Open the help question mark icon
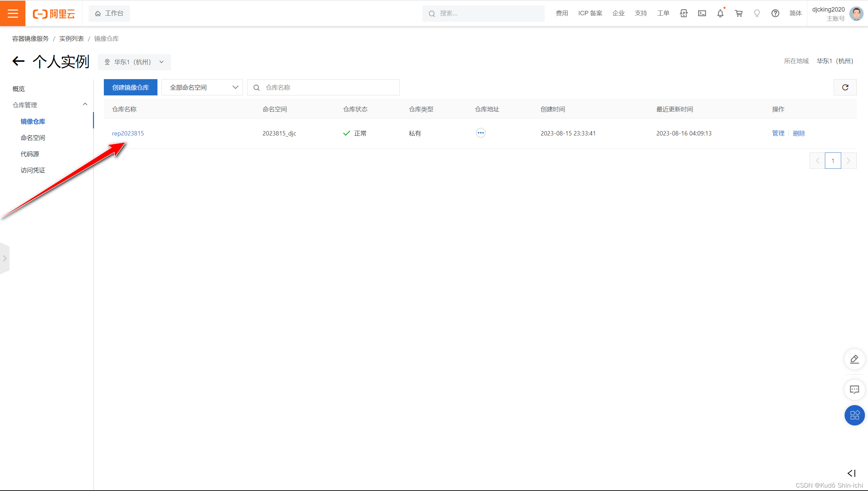868x491 pixels. point(775,13)
